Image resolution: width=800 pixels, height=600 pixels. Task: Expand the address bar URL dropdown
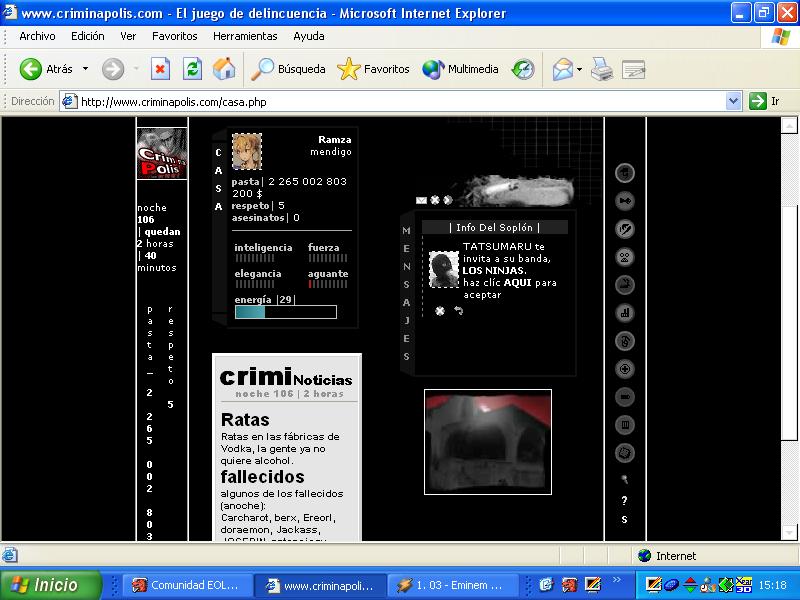tap(733, 101)
